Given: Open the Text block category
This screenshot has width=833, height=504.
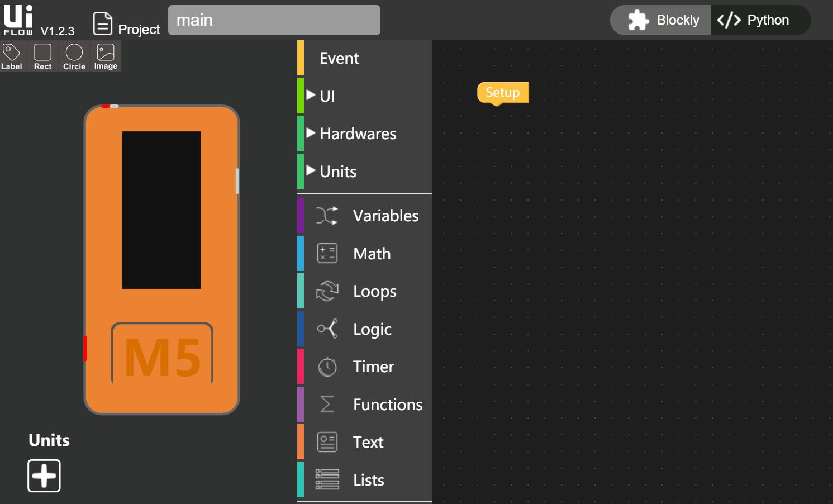Looking at the screenshot, I should [x=368, y=441].
